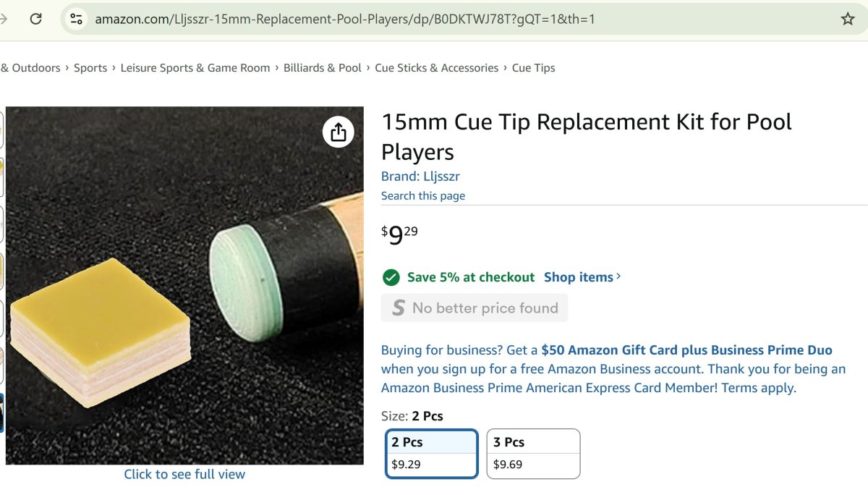868x495 pixels.
Task: Click the share icon on product image
Action: tap(338, 132)
